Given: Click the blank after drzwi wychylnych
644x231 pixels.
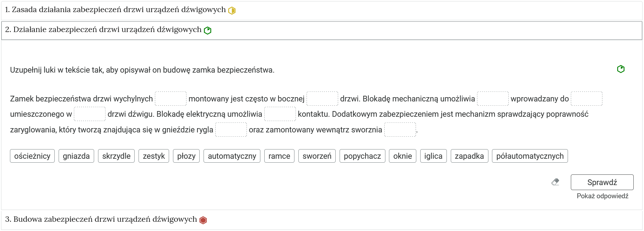Looking at the screenshot, I should tap(171, 99).
